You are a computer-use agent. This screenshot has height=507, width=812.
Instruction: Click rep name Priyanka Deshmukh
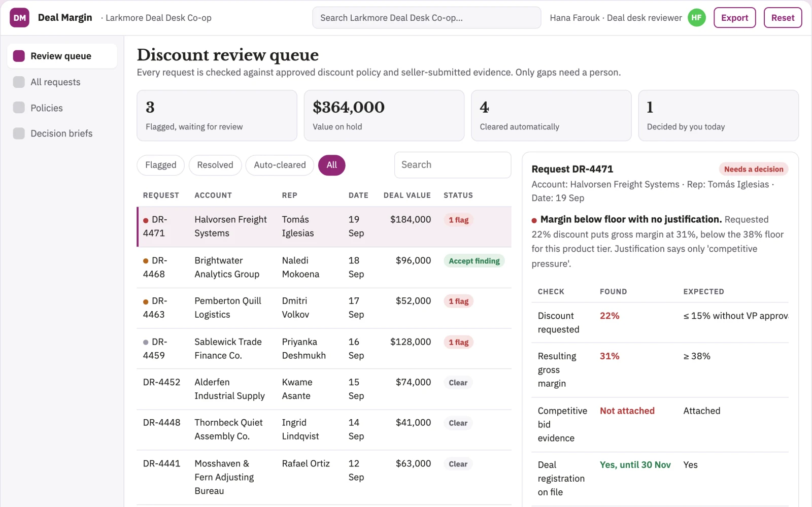pos(303,349)
